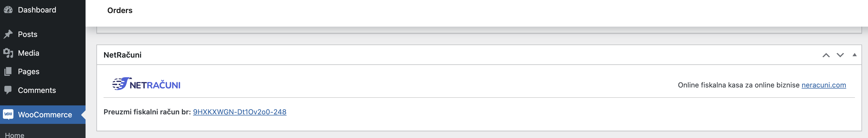
Task: Click the NetRačuni panel title header
Action: pyautogui.click(x=122, y=55)
